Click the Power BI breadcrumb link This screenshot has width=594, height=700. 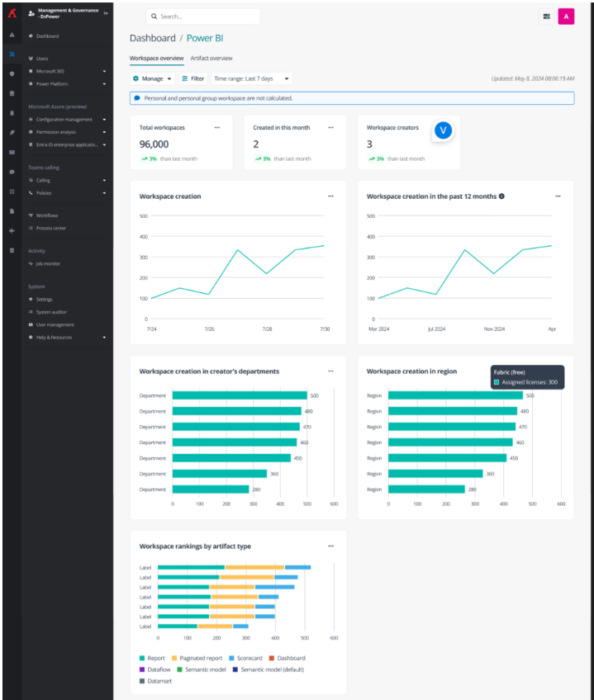(x=205, y=38)
